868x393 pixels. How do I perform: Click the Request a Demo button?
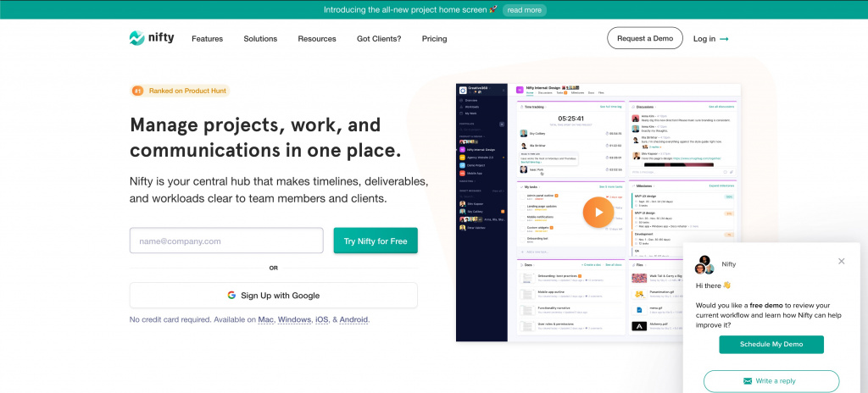click(x=644, y=38)
